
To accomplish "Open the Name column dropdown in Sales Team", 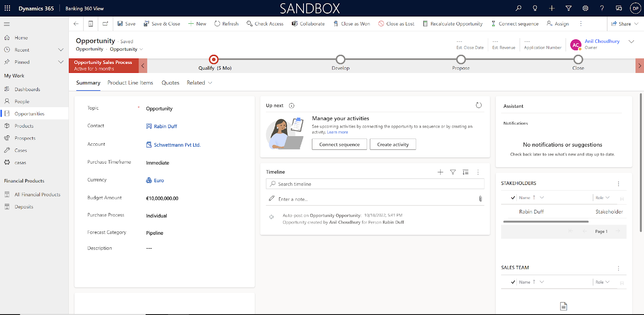I will coord(542,282).
